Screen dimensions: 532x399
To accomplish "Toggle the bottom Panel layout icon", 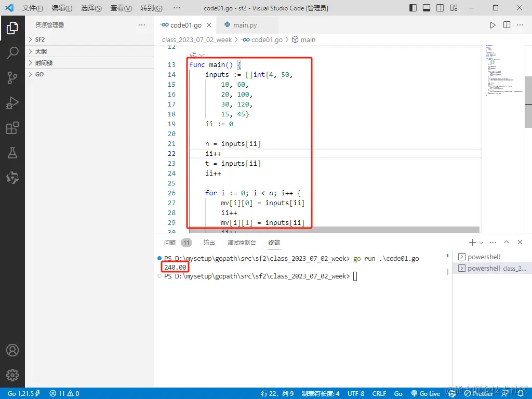I will pyautogui.click(x=427, y=8).
